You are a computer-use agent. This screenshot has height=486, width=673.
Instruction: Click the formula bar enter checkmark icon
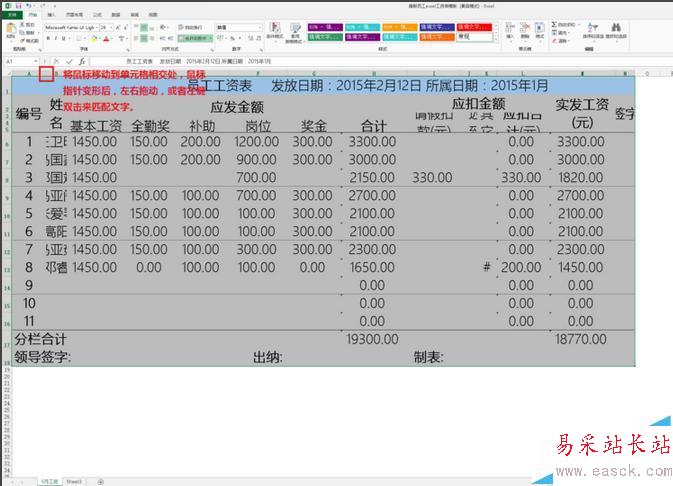(69, 61)
